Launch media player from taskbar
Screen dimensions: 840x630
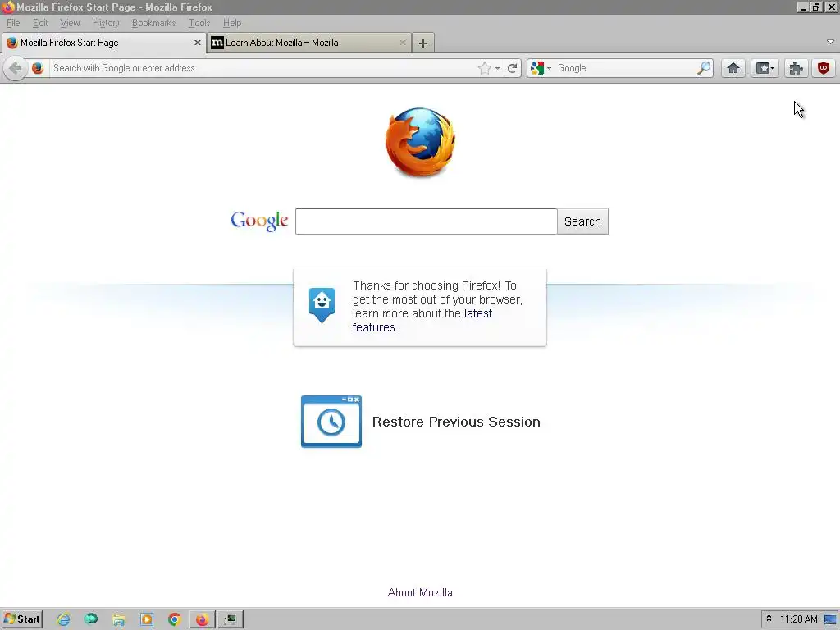pos(146,619)
